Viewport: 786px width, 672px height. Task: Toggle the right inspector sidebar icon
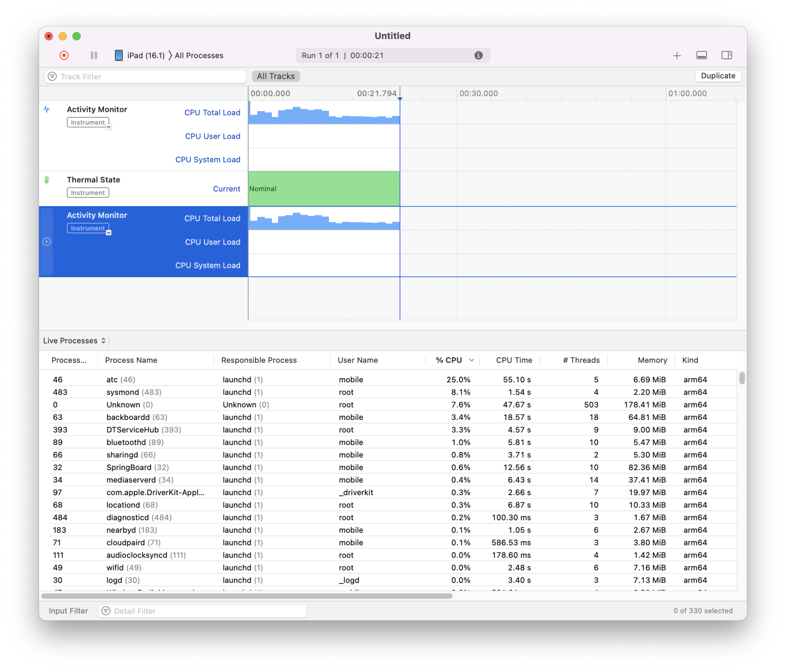coord(727,55)
